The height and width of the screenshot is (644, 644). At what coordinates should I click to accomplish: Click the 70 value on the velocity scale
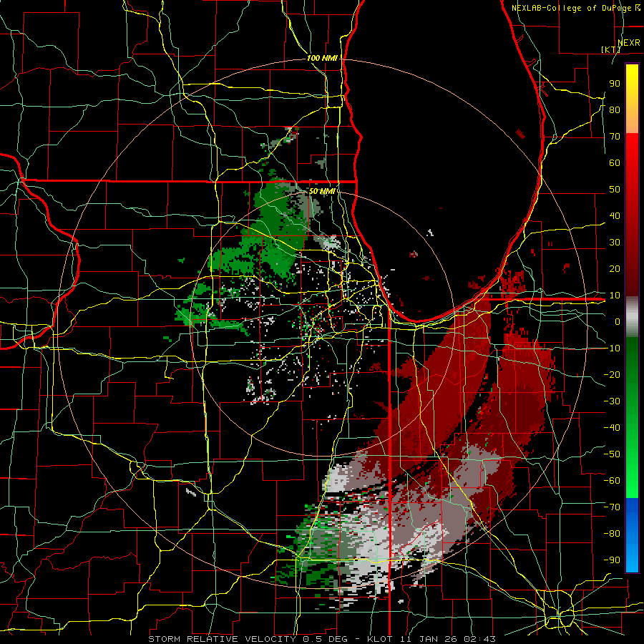pyautogui.click(x=615, y=137)
